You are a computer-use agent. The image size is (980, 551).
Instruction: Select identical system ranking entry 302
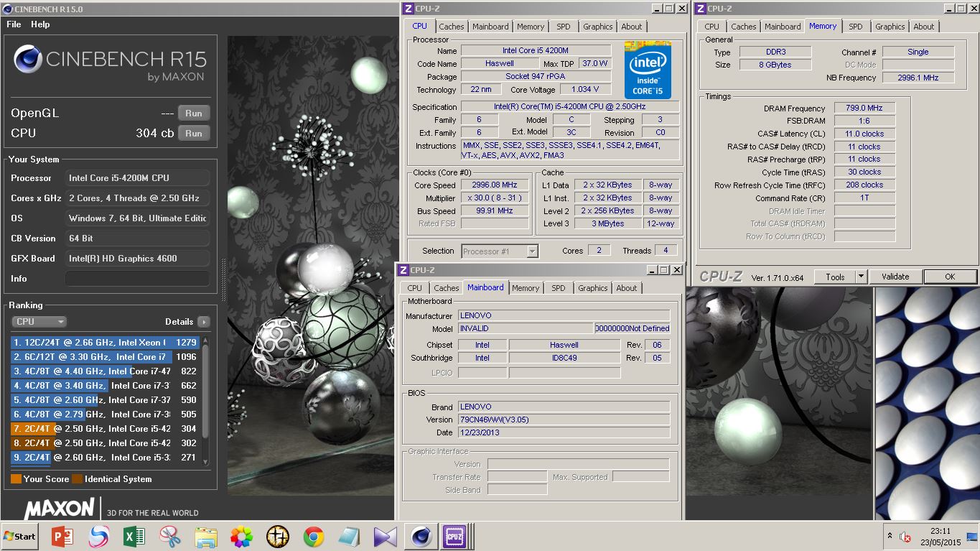(105, 443)
